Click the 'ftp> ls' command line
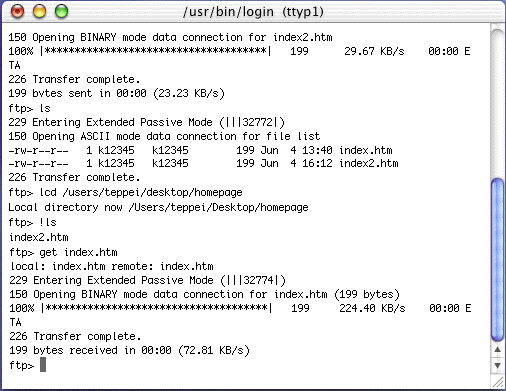 coord(29,108)
